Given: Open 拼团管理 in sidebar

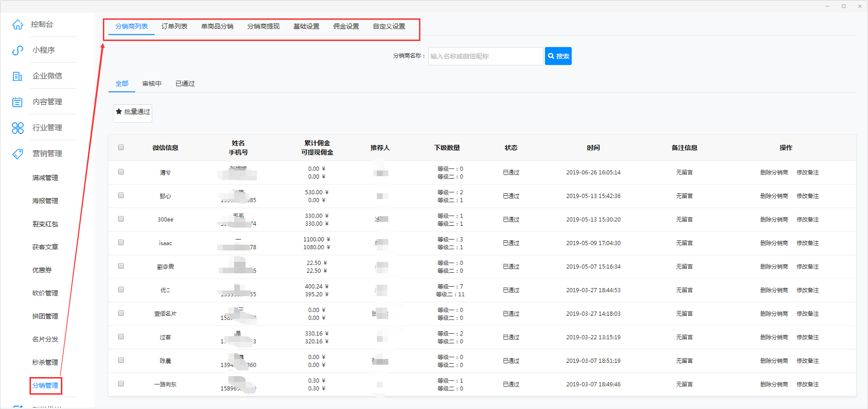Looking at the screenshot, I should 45,316.
